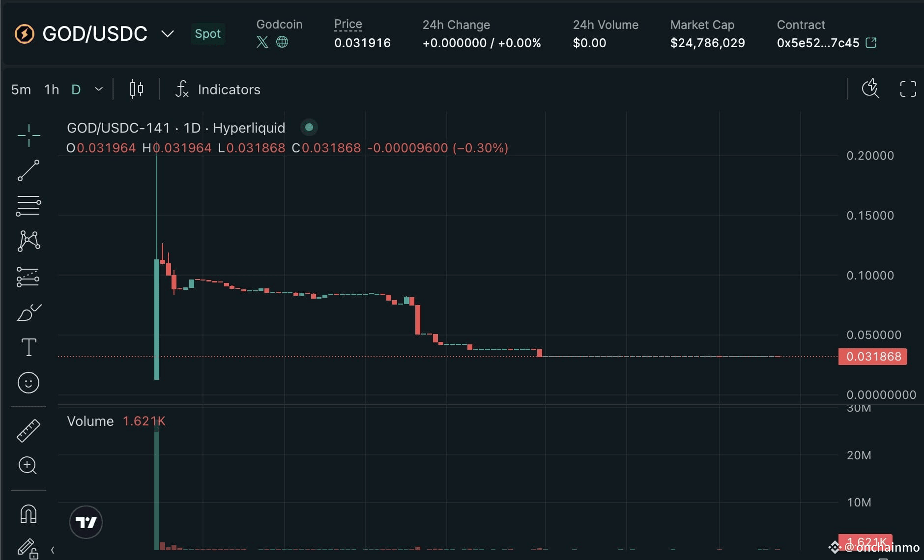Click the TradingView logo badge
This screenshot has height=560, width=924.
click(x=86, y=522)
